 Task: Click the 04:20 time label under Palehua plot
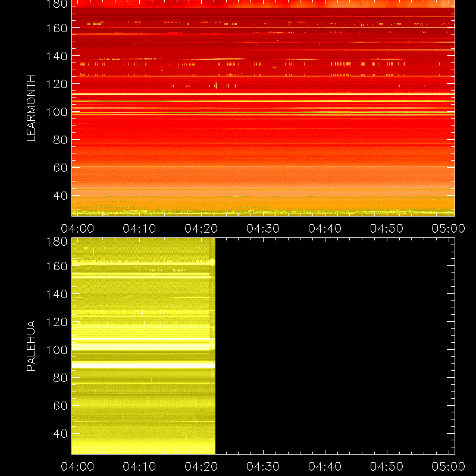point(201,466)
